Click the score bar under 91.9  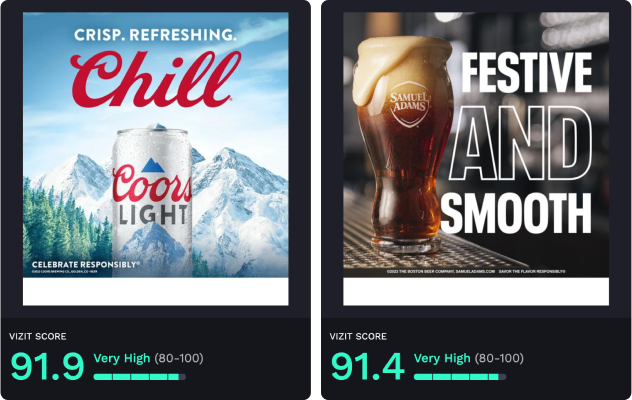[x=139, y=377]
